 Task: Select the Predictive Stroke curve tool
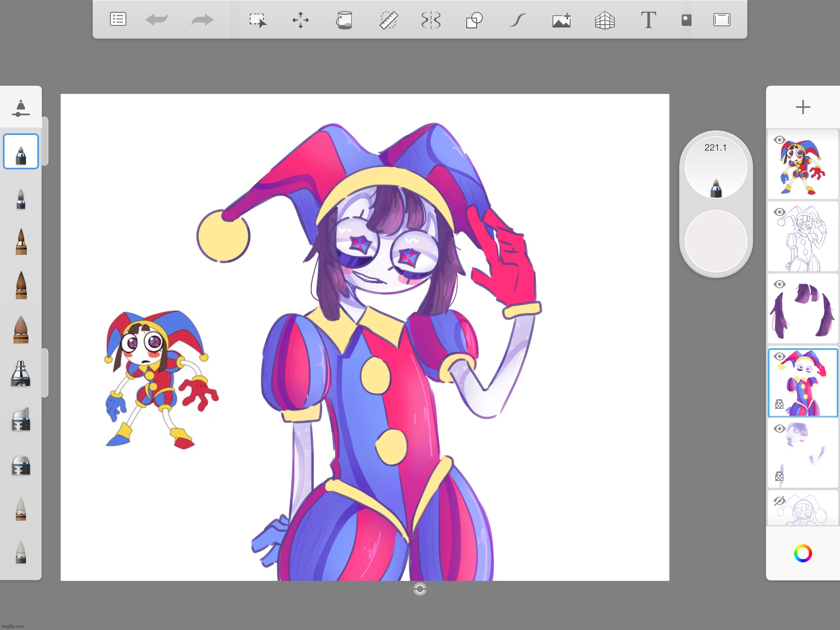pyautogui.click(x=518, y=20)
